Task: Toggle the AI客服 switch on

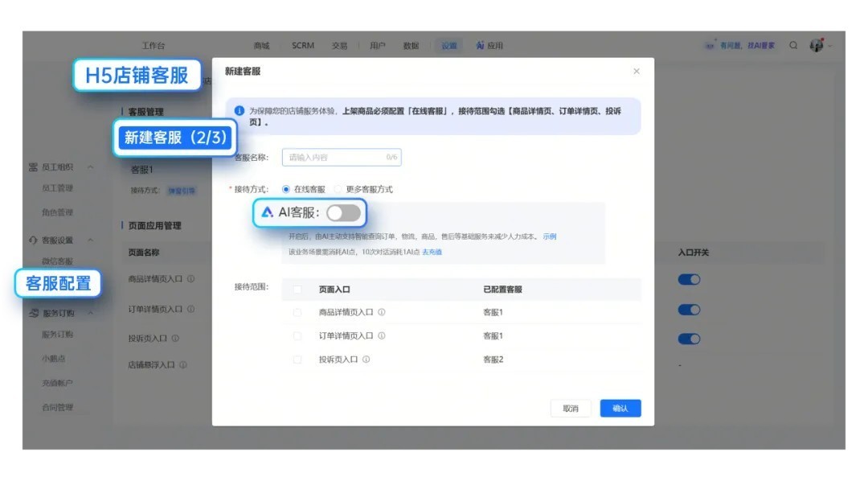Action: [x=343, y=213]
